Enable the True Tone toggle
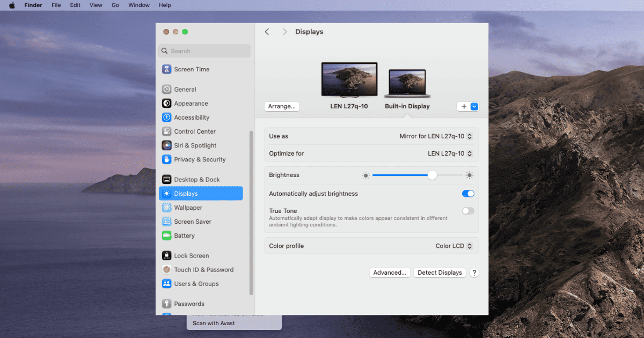 [468, 211]
